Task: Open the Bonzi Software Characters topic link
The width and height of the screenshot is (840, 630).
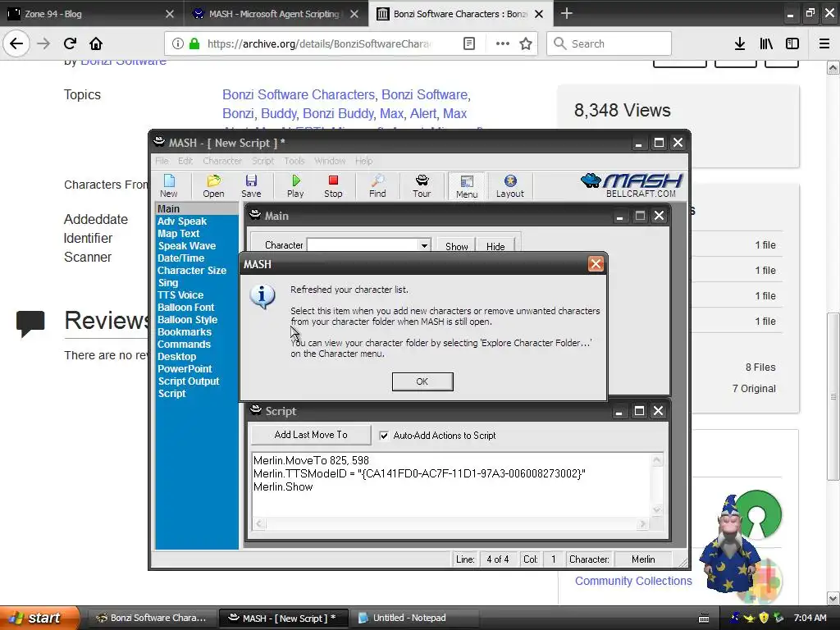Action: [x=299, y=94]
